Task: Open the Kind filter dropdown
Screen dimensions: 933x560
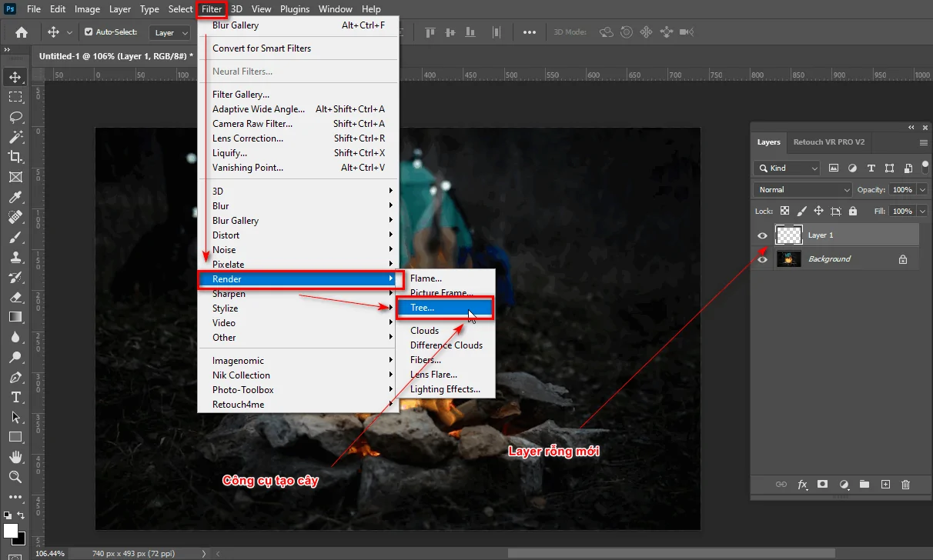Action: [786, 168]
